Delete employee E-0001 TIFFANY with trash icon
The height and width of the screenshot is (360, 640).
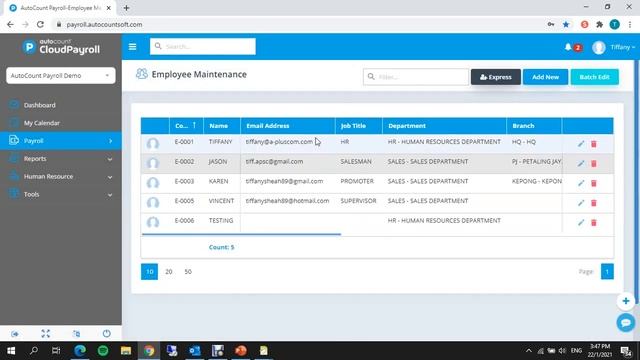point(594,144)
